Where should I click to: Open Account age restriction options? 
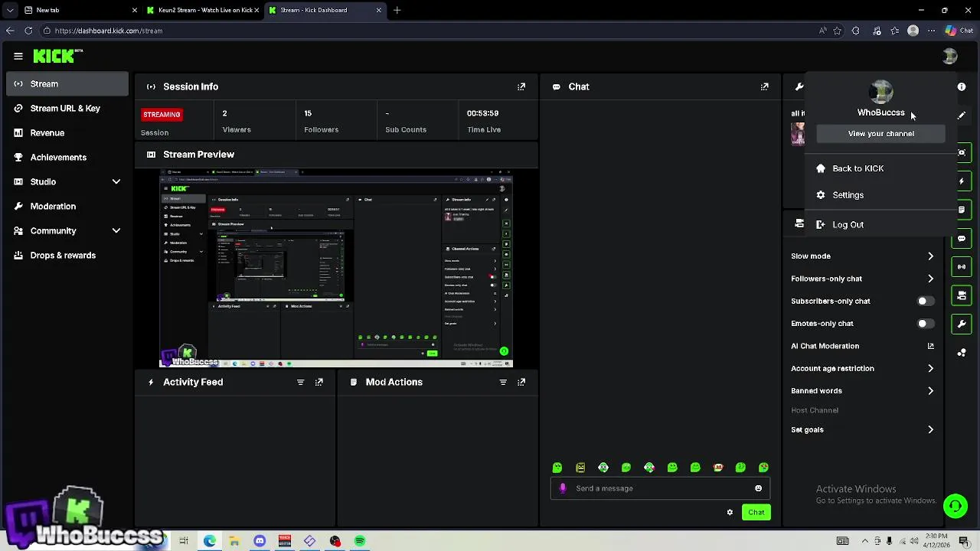click(863, 368)
